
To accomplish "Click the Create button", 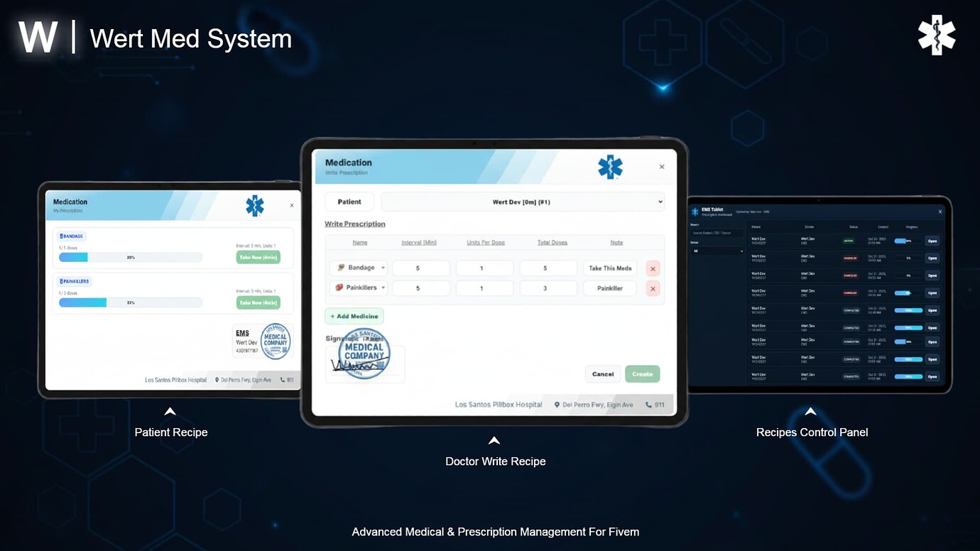I will (x=642, y=373).
